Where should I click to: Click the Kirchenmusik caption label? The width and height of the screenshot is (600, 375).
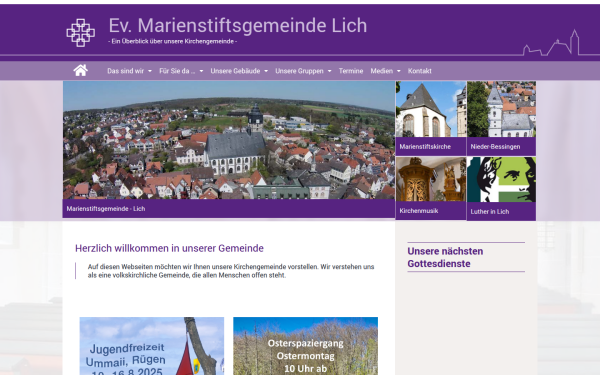419,211
